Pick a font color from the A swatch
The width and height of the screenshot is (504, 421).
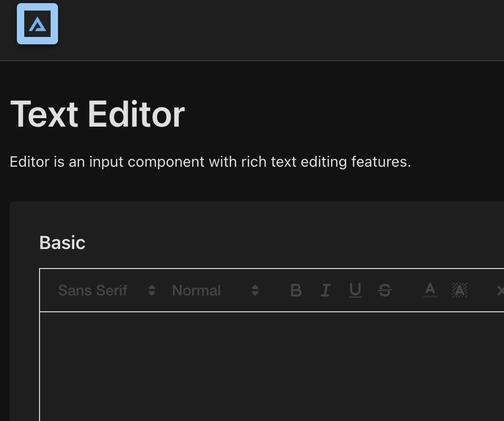pos(430,290)
